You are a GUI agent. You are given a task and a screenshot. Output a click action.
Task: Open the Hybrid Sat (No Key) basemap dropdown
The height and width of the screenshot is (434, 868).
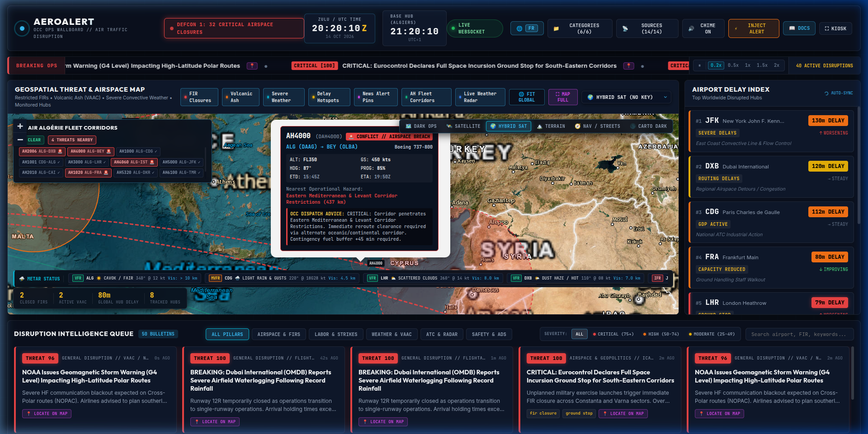[x=626, y=97]
